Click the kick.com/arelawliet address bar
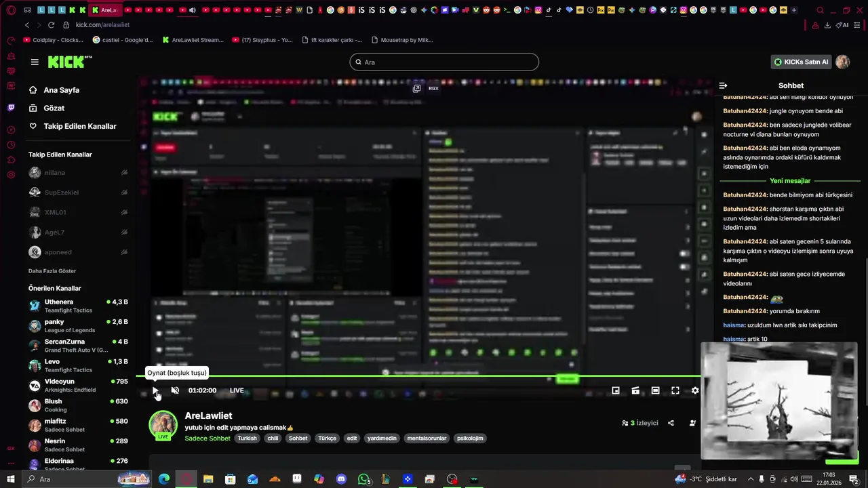Screen dimensions: 868x488 (x=102, y=25)
